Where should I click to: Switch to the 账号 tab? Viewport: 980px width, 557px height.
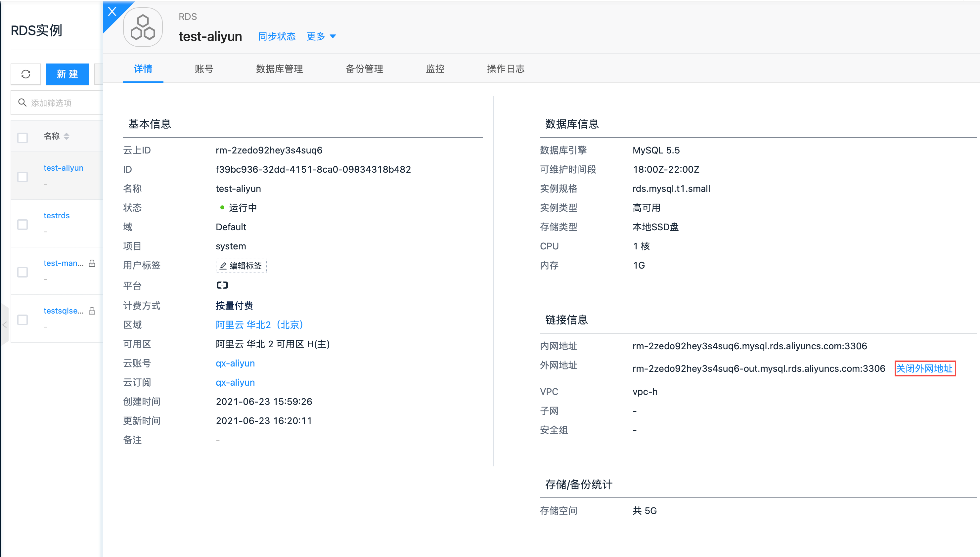click(x=203, y=69)
